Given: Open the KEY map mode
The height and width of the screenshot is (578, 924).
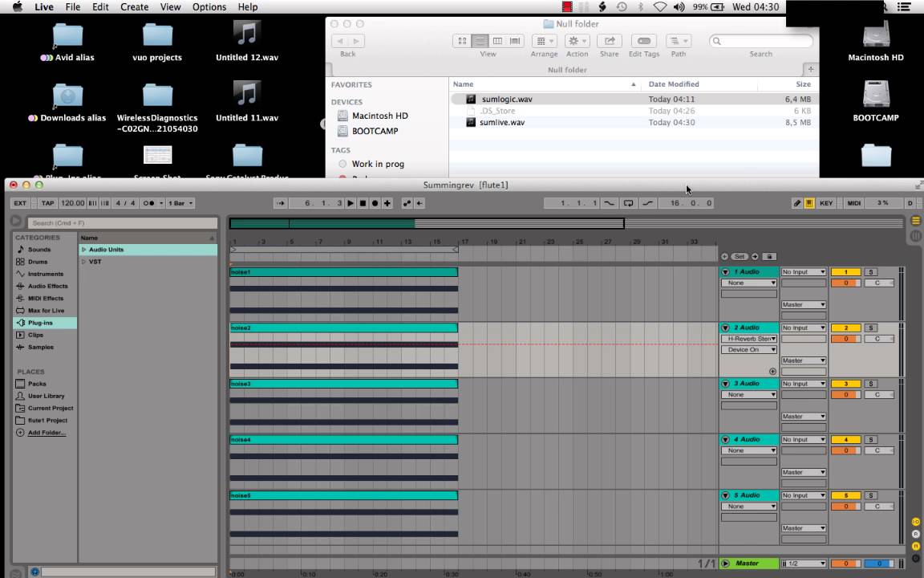Looking at the screenshot, I should (826, 203).
